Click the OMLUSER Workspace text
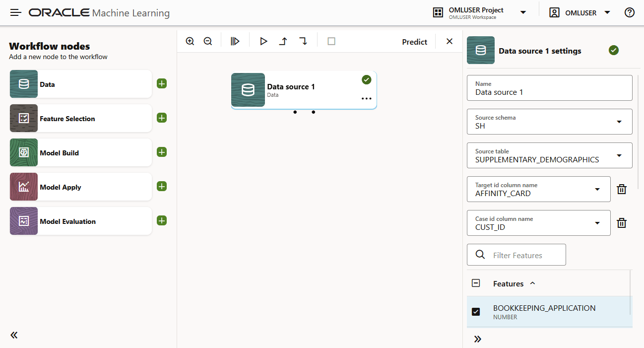 (x=472, y=17)
